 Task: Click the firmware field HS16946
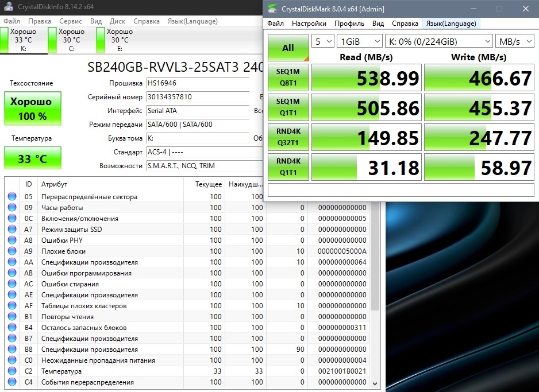pos(198,83)
